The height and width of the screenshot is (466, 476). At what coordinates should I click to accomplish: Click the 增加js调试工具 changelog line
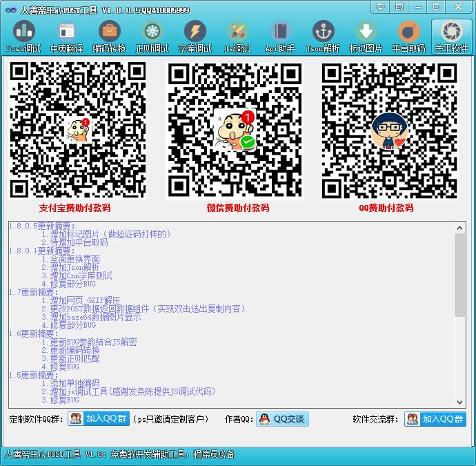click(x=129, y=391)
